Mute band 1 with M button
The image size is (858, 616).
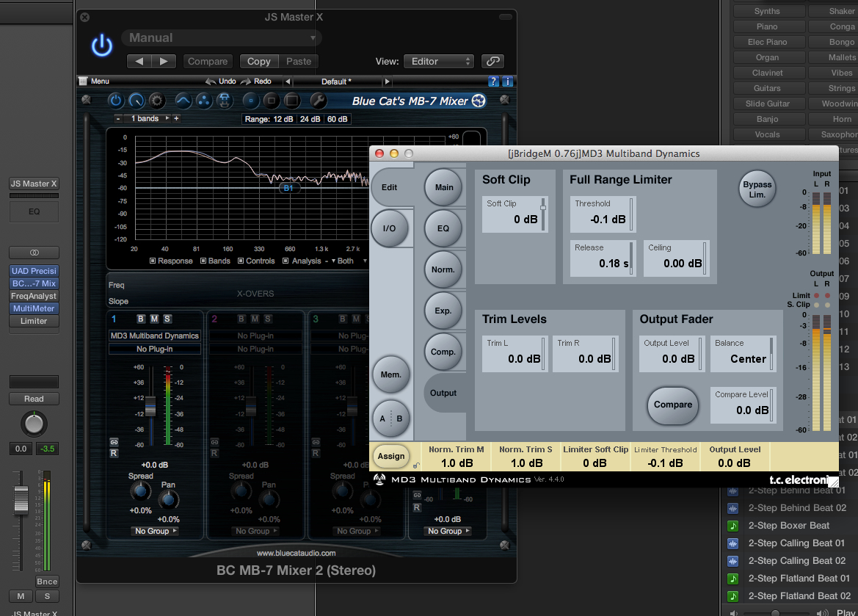[154, 319]
